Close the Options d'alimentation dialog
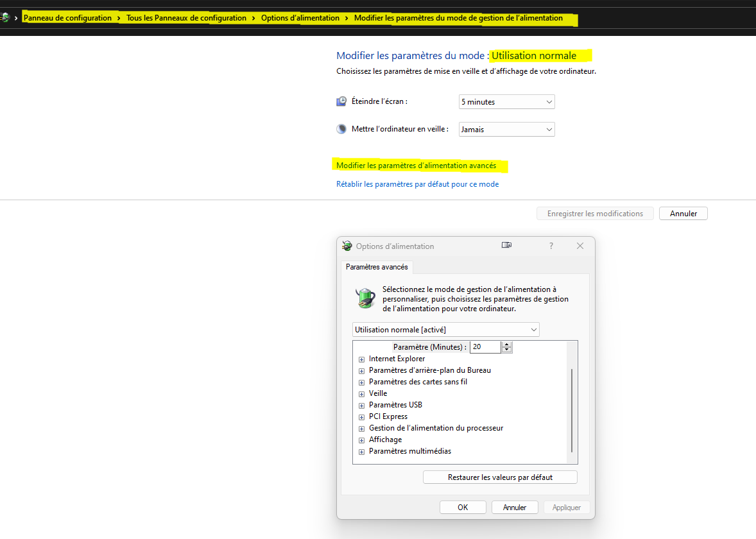756x539 pixels. (x=580, y=246)
